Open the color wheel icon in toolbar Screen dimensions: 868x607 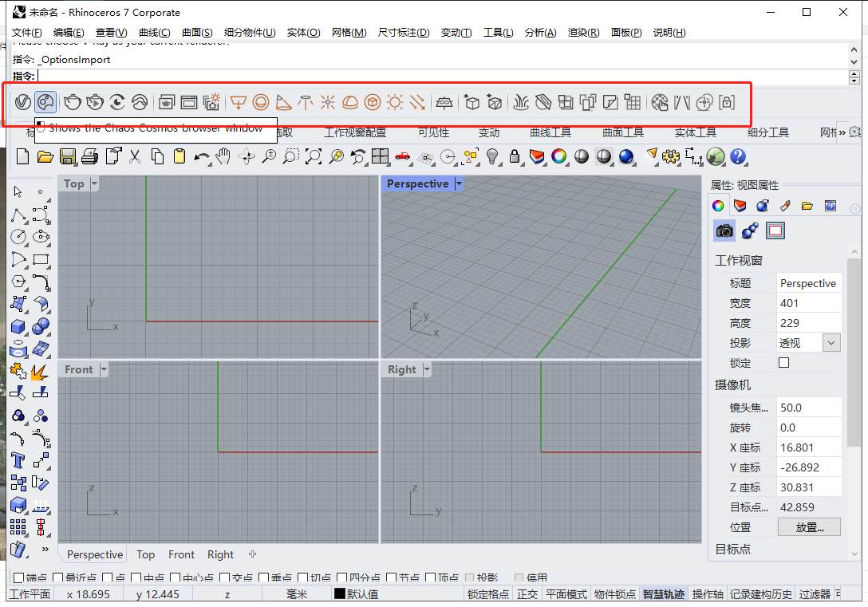tap(559, 156)
